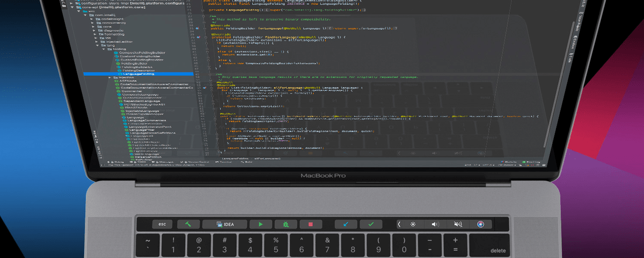Select LanguageFolding in the project tree

pyautogui.click(x=138, y=74)
